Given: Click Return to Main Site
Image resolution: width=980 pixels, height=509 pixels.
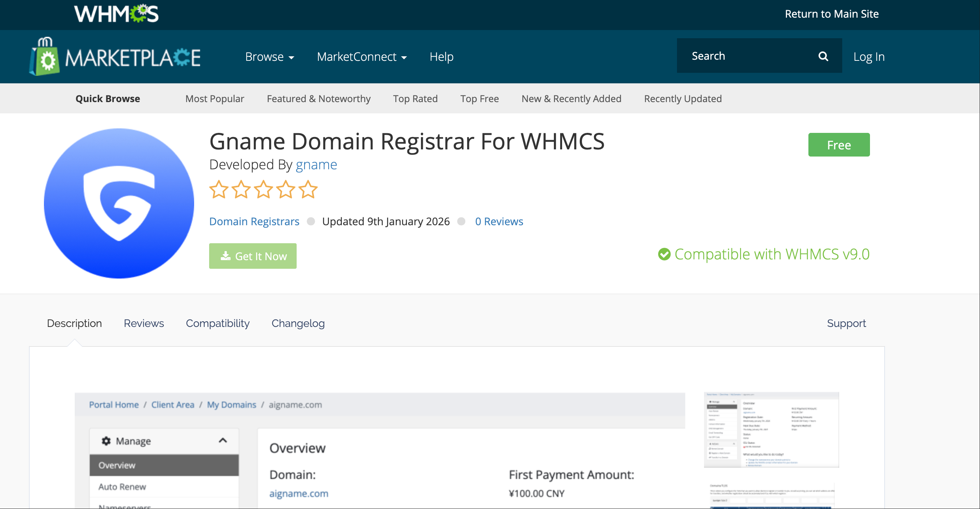Looking at the screenshot, I should (832, 14).
